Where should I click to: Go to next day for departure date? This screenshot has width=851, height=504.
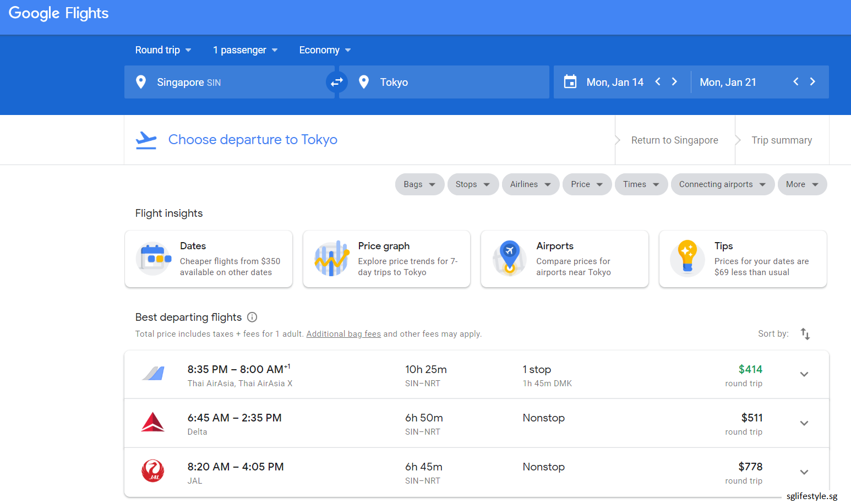674,81
